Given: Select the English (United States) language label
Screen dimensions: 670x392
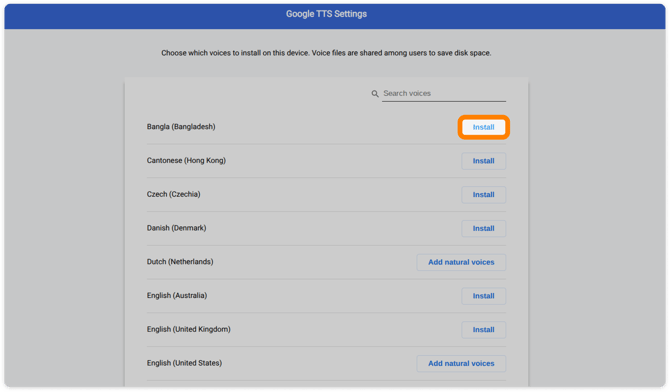Looking at the screenshot, I should [184, 363].
